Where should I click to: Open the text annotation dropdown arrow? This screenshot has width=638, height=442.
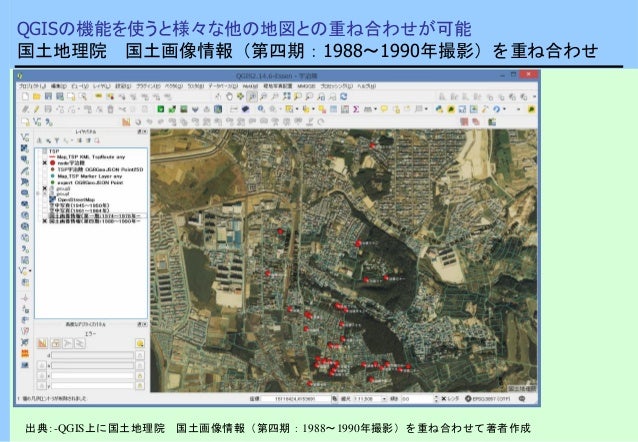[x=426, y=109]
